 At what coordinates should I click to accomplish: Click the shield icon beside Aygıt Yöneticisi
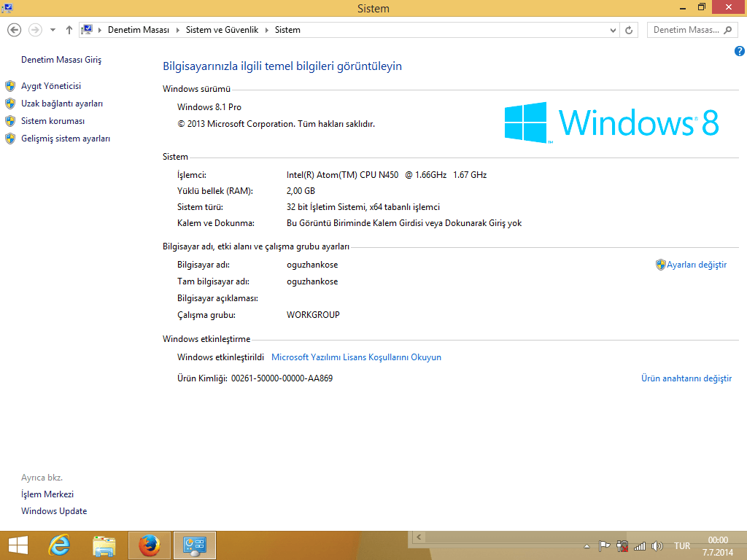[10, 86]
